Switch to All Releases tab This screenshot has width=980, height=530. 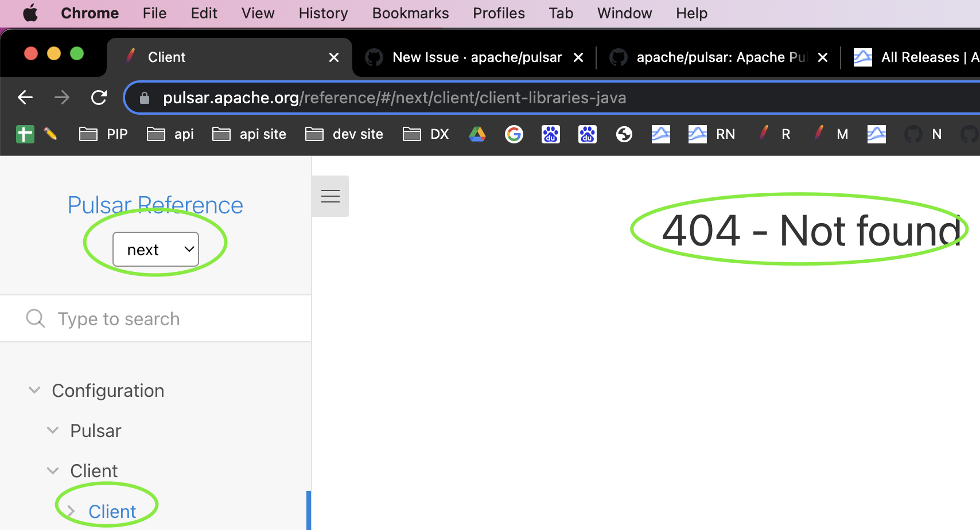point(916,57)
